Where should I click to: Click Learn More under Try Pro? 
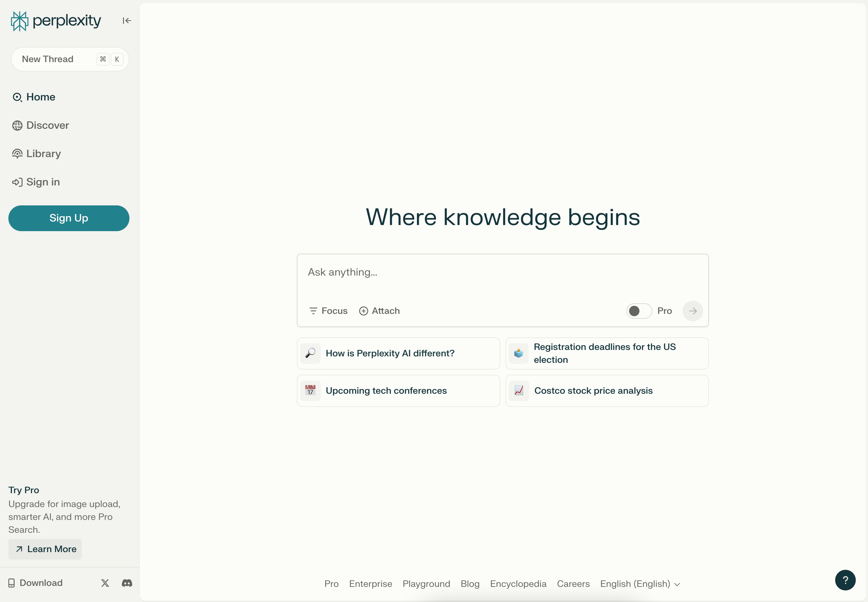tap(45, 549)
